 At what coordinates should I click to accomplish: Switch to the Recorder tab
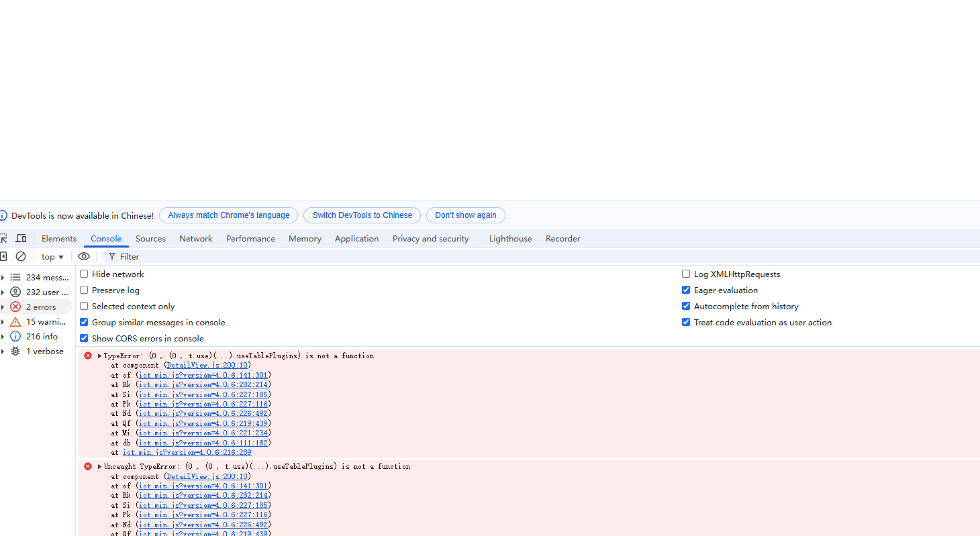562,238
